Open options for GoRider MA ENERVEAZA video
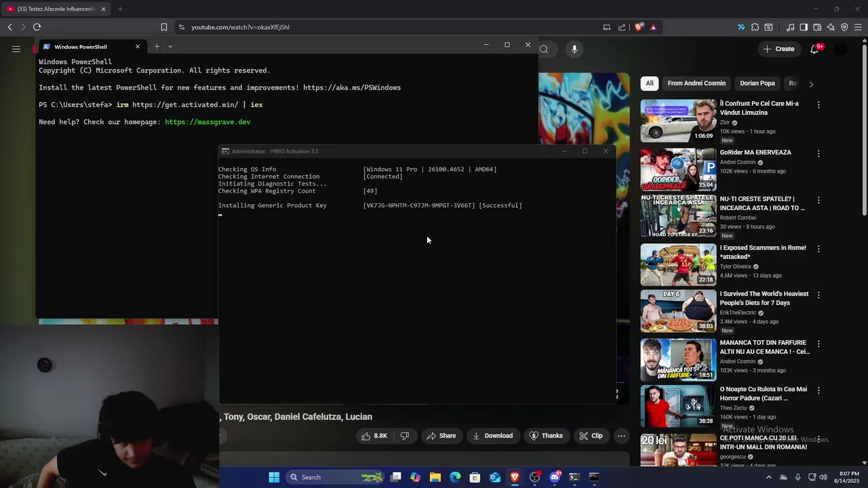 click(x=818, y=154)
